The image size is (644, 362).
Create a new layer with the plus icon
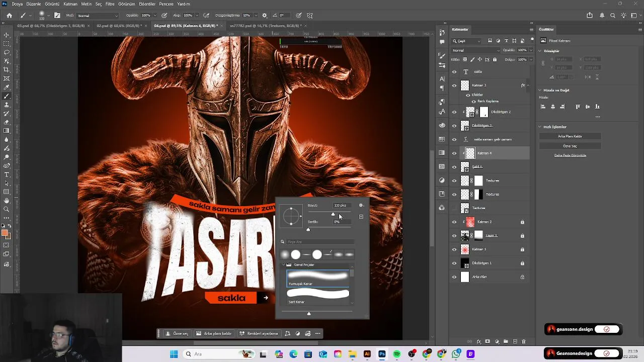[515, 341]
